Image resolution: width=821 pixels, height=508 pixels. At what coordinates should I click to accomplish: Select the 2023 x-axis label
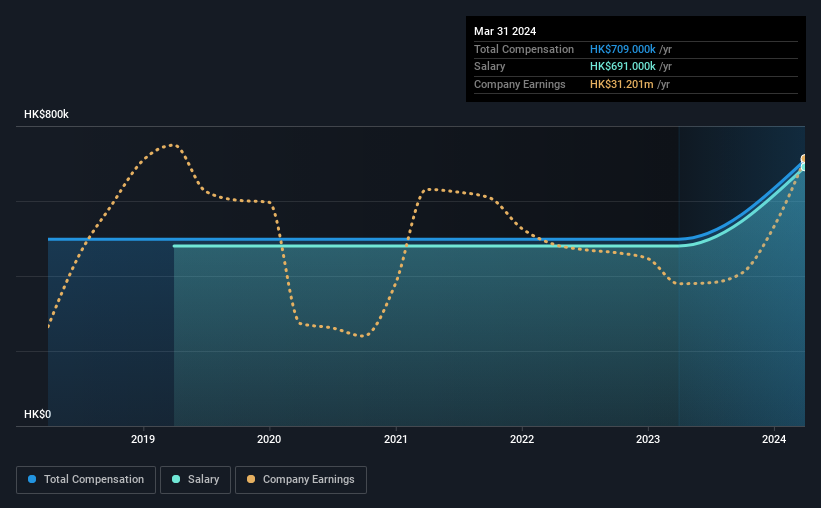point(648,439)
